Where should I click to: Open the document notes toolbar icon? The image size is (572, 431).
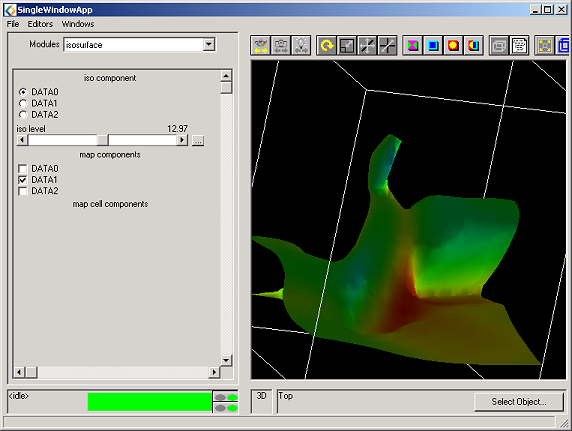pos(519,46)
